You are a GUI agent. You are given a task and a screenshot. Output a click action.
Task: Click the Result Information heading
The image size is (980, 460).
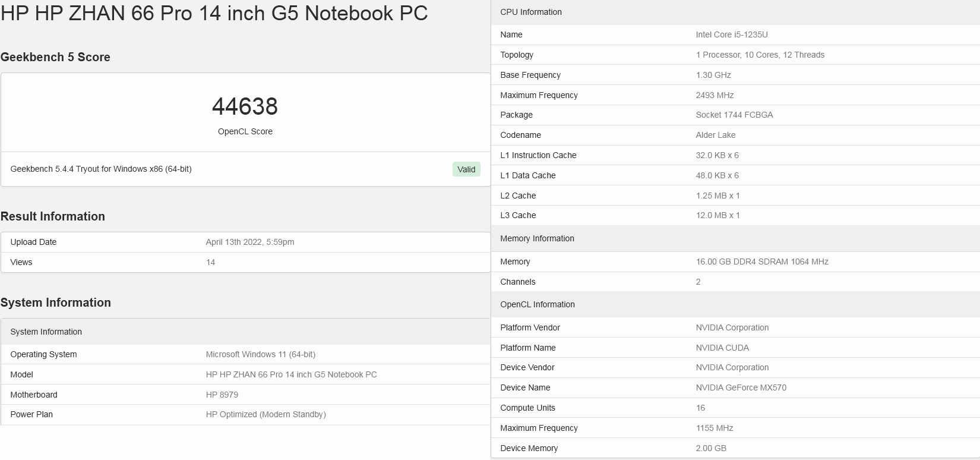click(53, 216)
